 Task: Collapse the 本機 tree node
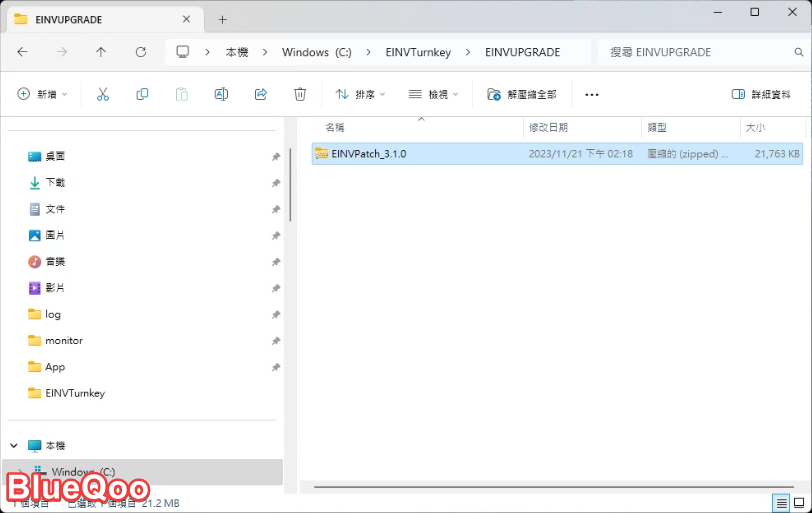click(x=14, y=445)
